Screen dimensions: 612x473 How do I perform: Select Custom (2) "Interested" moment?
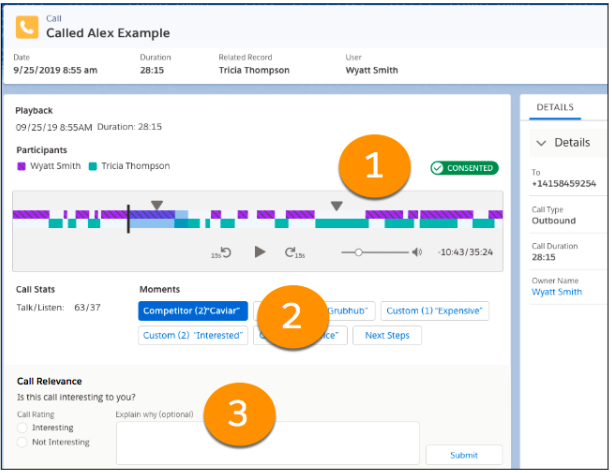[193, 335]
